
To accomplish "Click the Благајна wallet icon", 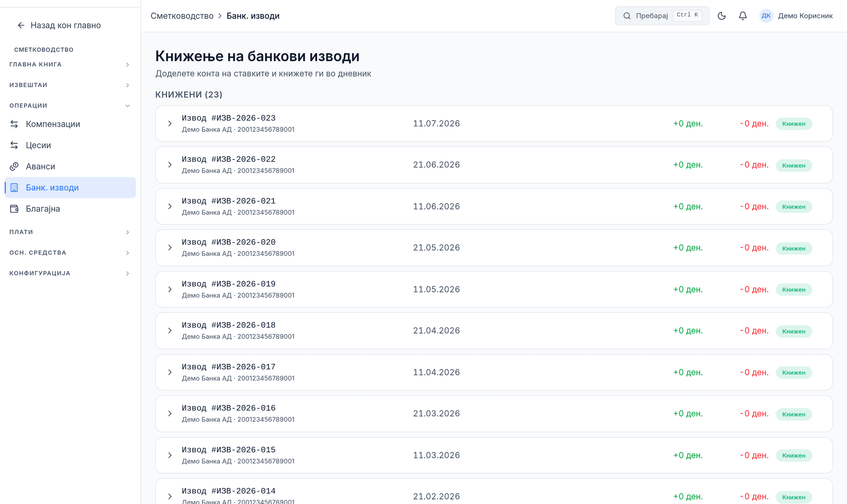I will pyautogui.click(x=14, y=209).
